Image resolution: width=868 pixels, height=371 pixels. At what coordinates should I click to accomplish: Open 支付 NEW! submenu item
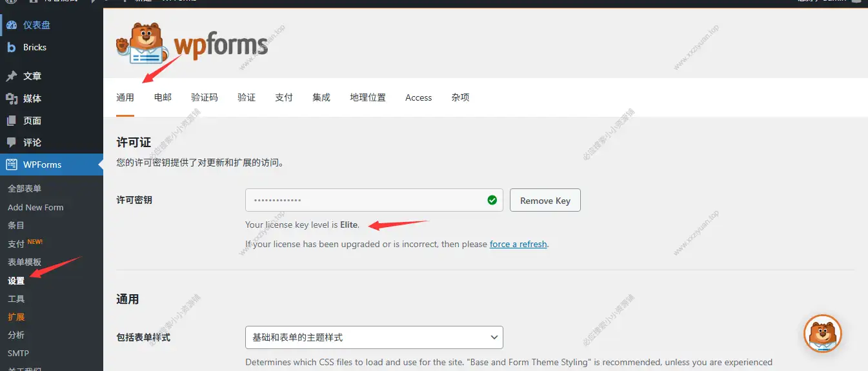click(x=25, y=243)
